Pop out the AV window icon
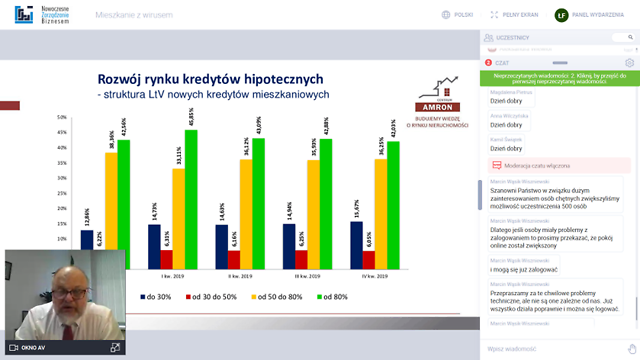 pyautogui.click(x=115, y=347)
